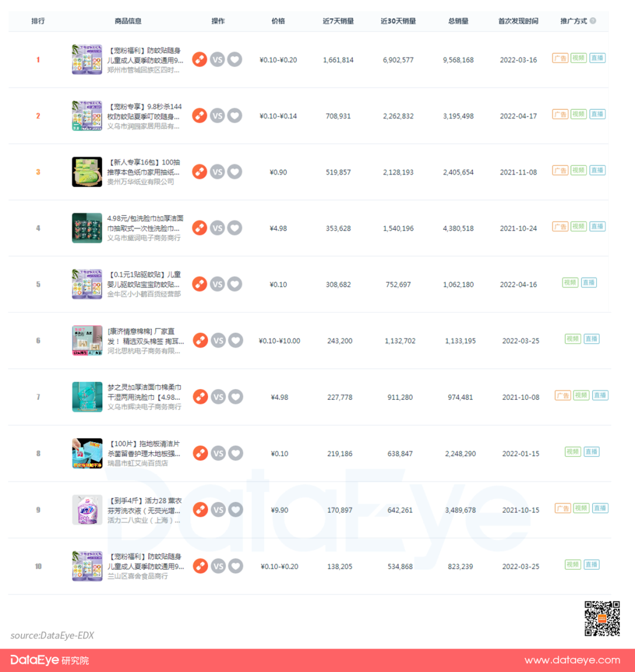The height and width of the screenshot is (672, 635).
Task: Open rank 1 防蚊贴 product thumbnail
Action: (87, 59)
